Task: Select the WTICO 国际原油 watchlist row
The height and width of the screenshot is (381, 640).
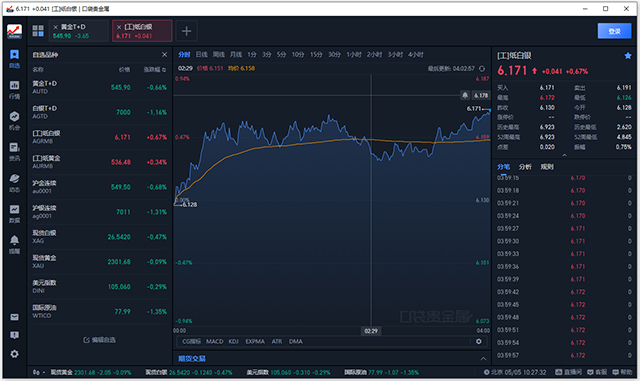Action: pos(100,312)
